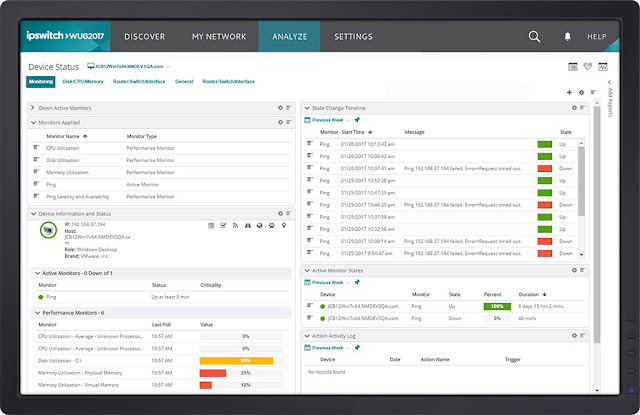Click State Change Timeline scrollbar down arrow
This screenshot has height=415, width=640.
click(582, 255)
